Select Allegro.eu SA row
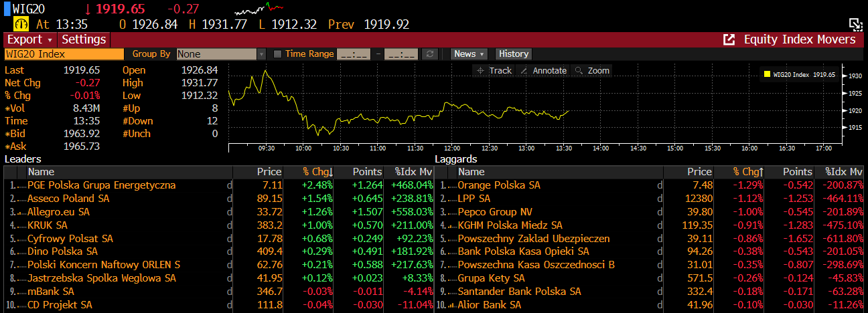868x313 pixels. [219, 212]
